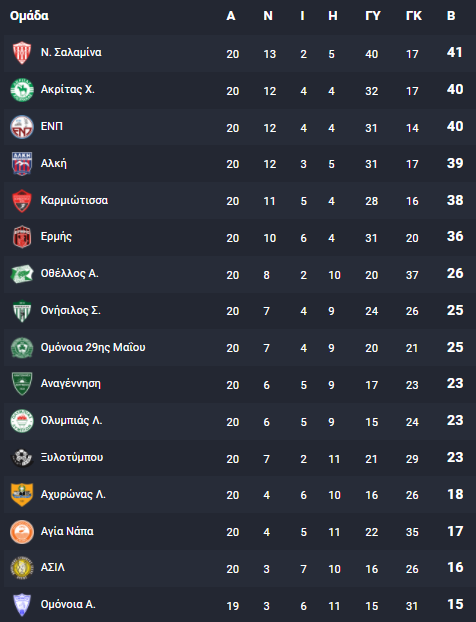Screen dimensions: 476x622
Task: Click the ΕΝΠ team badge
Action: 22,127
